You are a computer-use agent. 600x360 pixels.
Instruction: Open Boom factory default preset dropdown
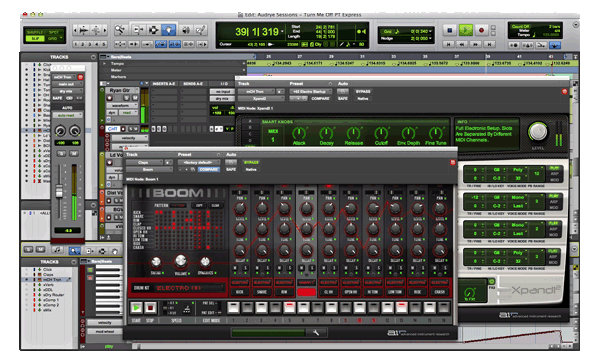[199, 163]
